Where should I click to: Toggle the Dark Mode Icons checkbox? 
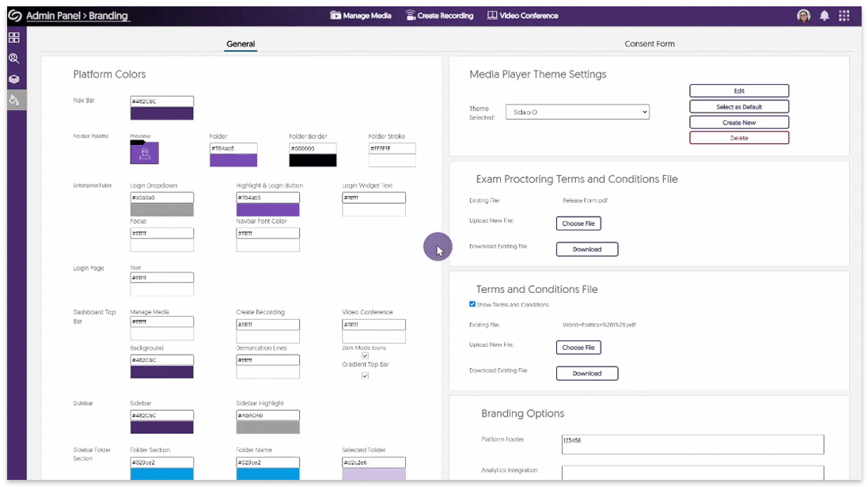[x=365, y=356]
